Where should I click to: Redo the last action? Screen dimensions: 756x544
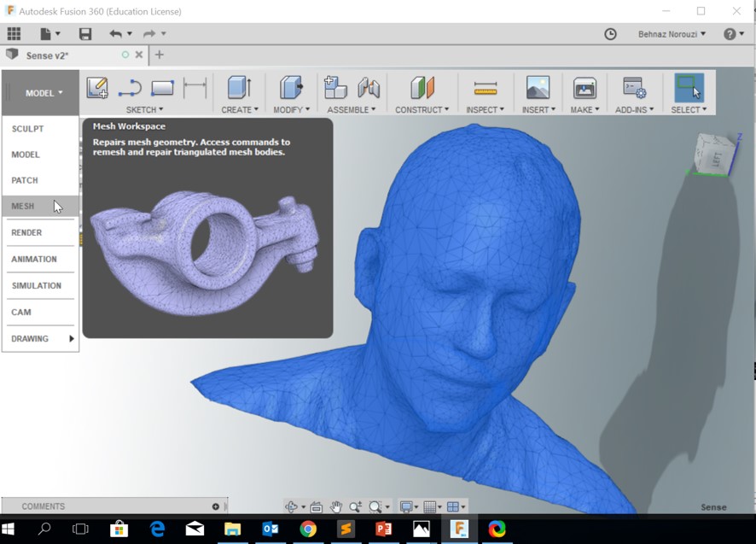[149, 34]
